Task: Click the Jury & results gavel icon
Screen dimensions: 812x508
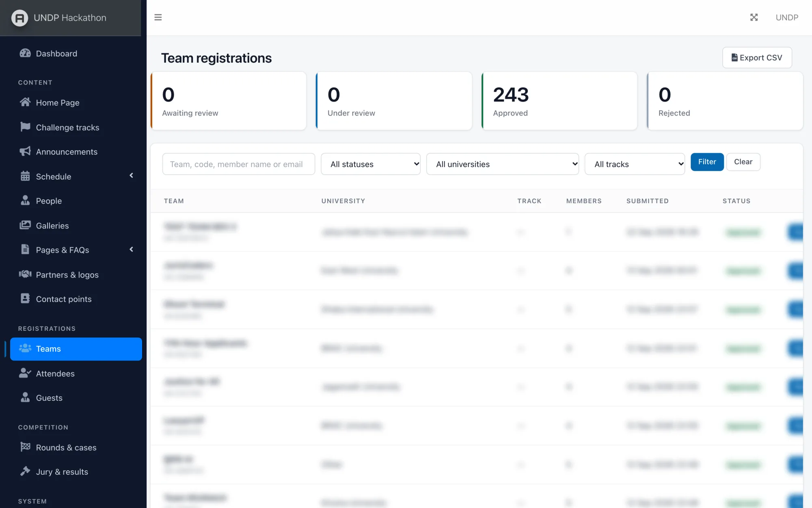Action: click(x=25, y=471)
